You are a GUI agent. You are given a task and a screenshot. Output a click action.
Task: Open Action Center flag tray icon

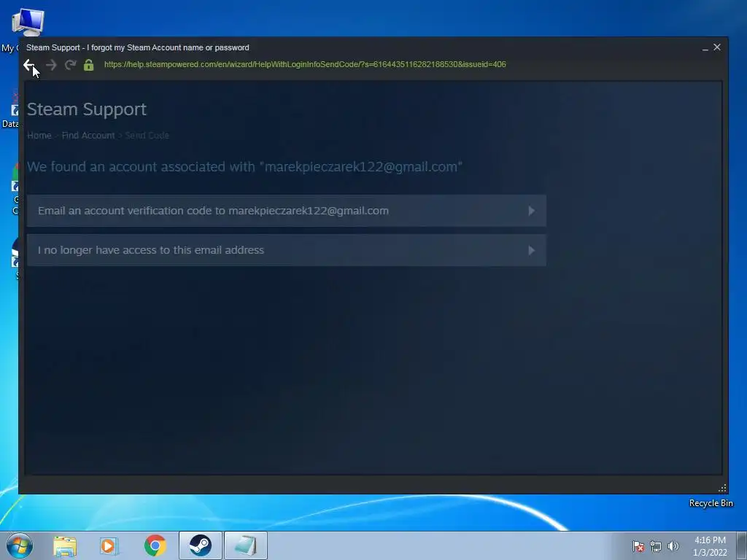(x=638, y=546)
